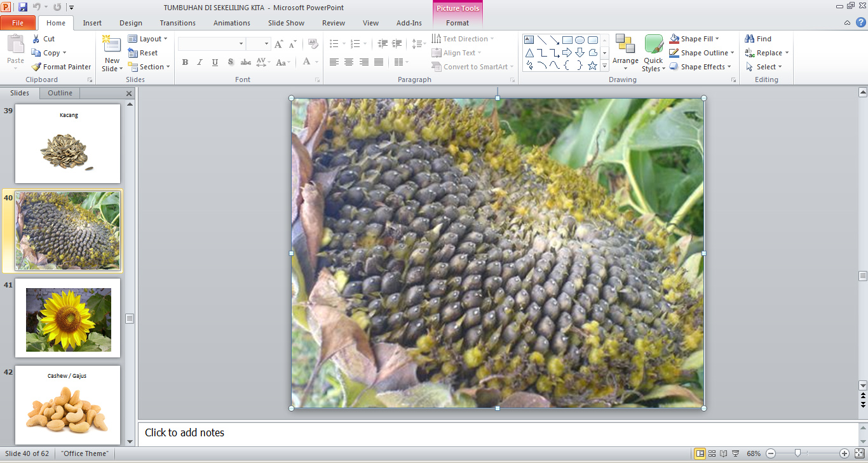Click Decrease Font Size icon

[x=292, y=44]
